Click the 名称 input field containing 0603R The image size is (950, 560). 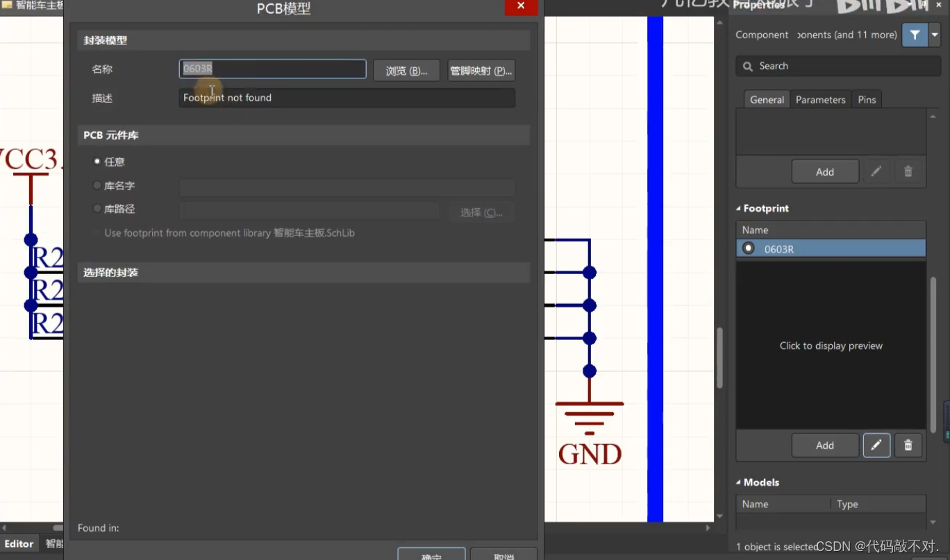[x=272, y=69]
